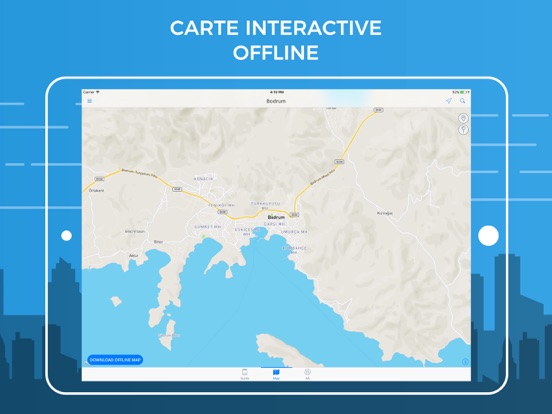The image size is (552, 414).
Task: Tap the location arrow icon
Action: tap(448, 101)
